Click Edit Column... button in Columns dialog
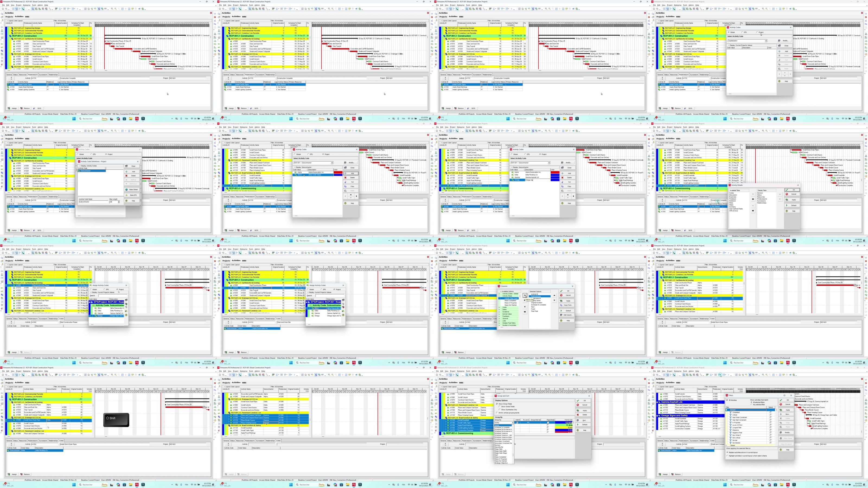868x488 pixels. (x=567, y=315)
